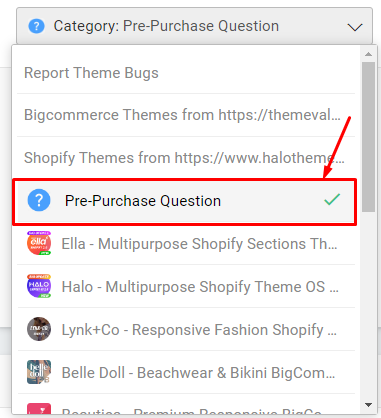Select Report Theme Bugs option
Screen dimensions: 381x418
coord(186,73)
